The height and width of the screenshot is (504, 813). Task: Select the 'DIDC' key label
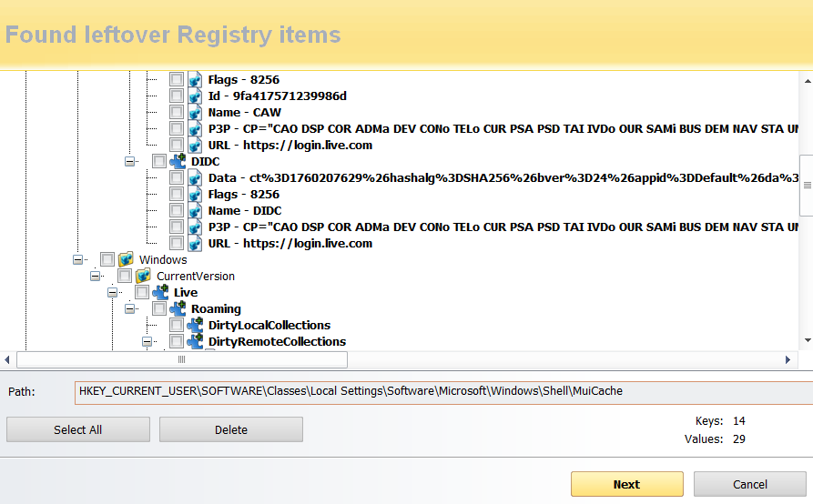coord(206,162)
